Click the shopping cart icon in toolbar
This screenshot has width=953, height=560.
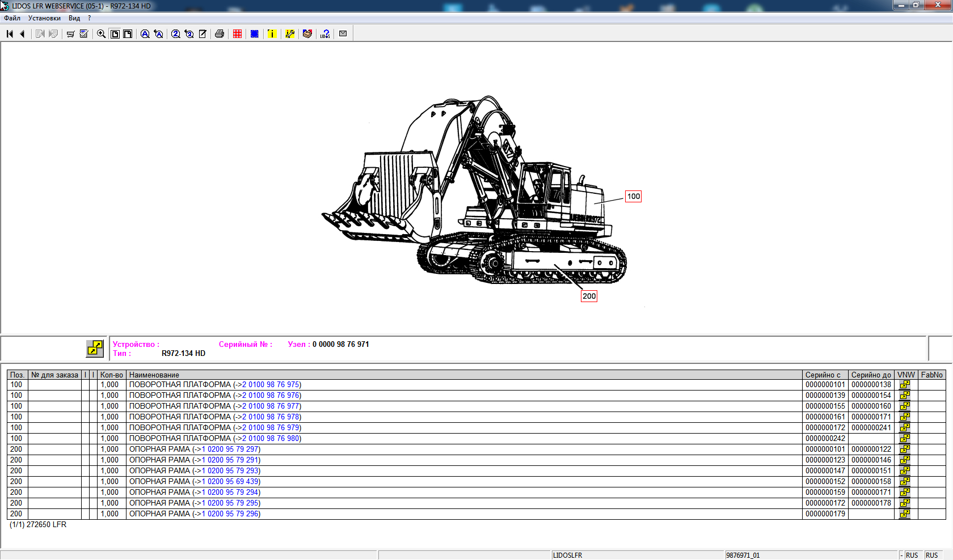[x=70, y=34]
